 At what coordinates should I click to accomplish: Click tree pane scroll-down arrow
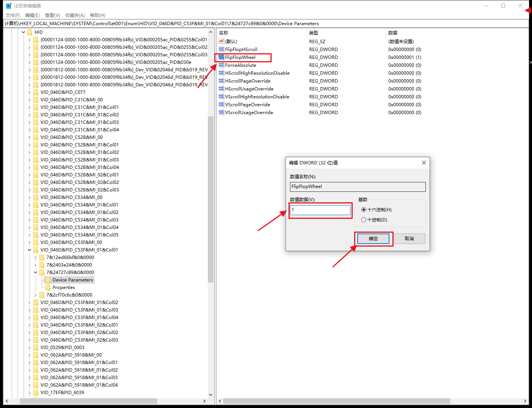210,394
